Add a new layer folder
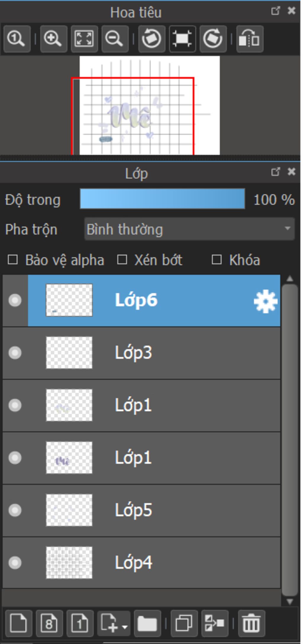 [147, 623]
